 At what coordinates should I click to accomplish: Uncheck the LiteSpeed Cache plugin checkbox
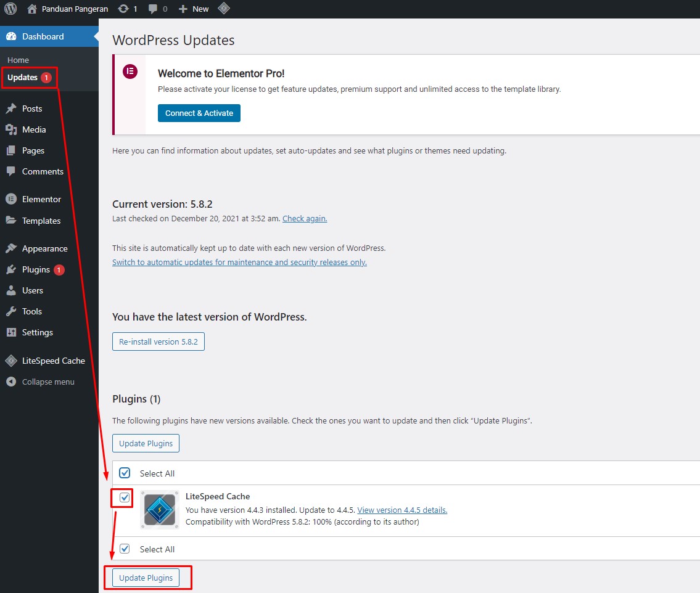pos(125,497)
